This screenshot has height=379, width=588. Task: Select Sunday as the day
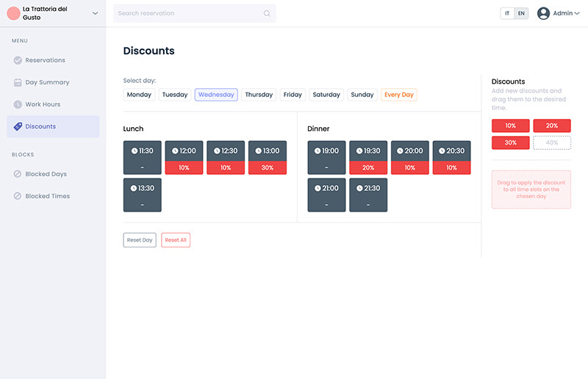click(362, 95)
